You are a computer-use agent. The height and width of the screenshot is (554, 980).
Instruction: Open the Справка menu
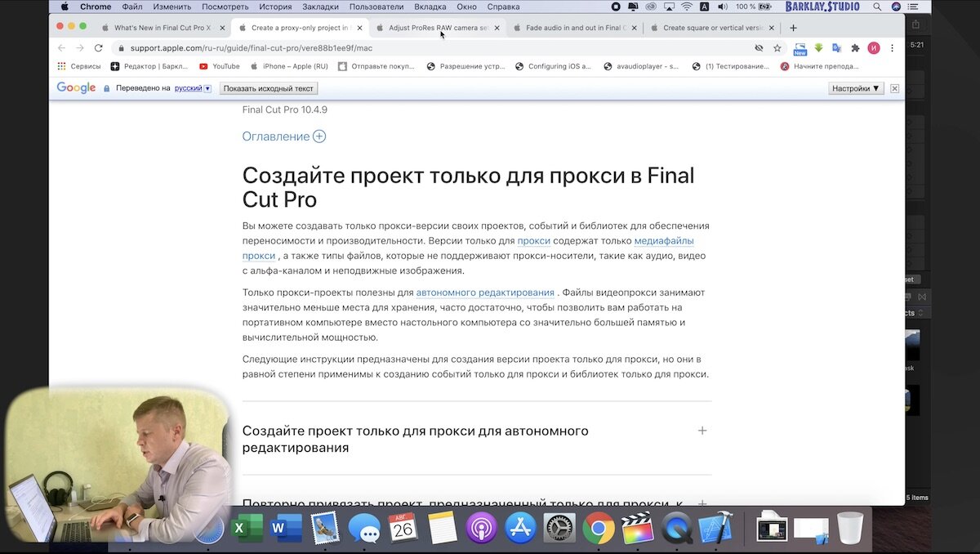pos(503,7)
